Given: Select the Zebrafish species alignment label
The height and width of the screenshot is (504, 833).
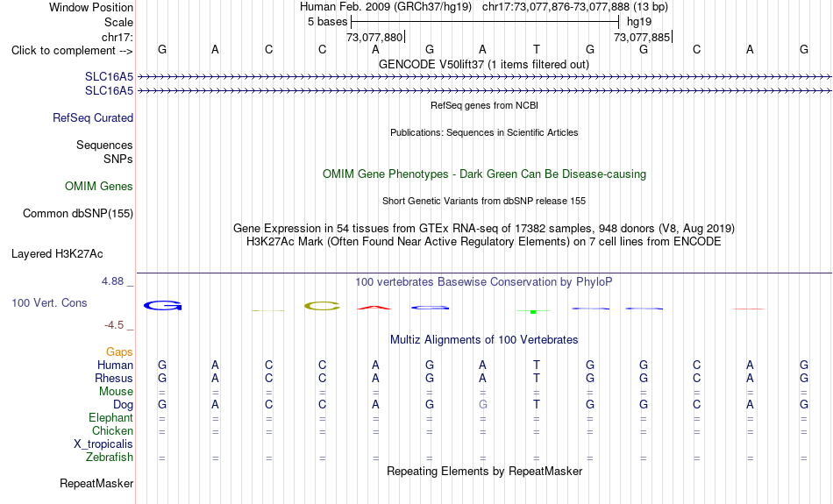Looking at the screenshot, I should coord(109,458).
